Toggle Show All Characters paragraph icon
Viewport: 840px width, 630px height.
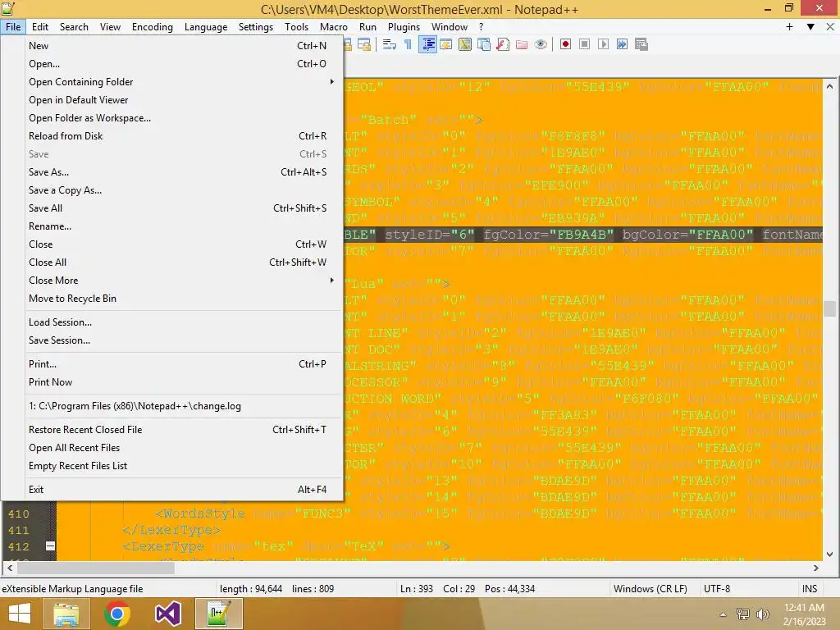[x=409, y=44]
